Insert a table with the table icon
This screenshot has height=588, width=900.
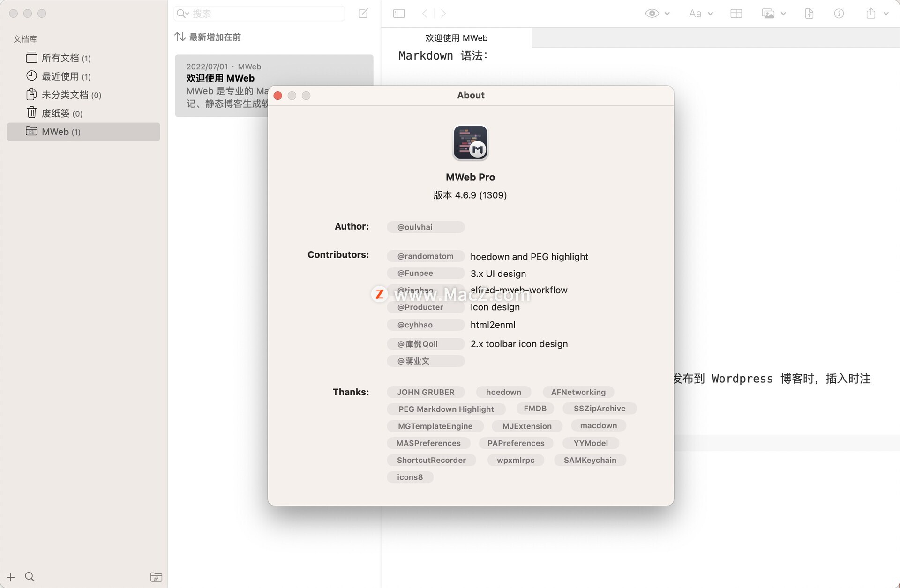pos(736,14)
